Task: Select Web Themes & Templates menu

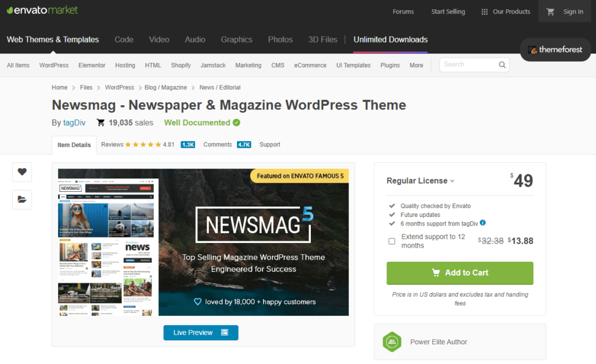Action: click(x=53, y=40)
